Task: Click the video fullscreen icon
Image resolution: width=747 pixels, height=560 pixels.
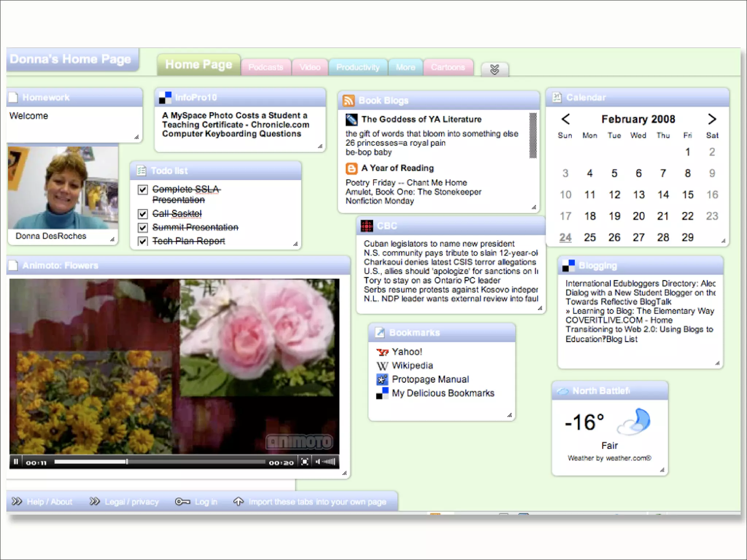Action: [x=305, y=462]
